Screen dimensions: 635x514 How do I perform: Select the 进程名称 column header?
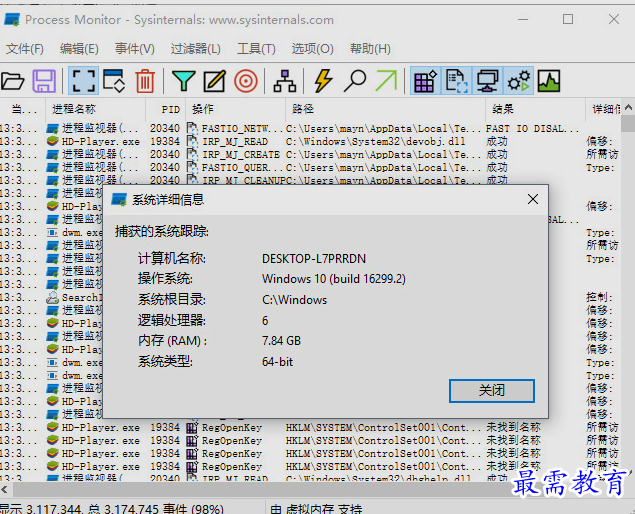pos(95,109)
